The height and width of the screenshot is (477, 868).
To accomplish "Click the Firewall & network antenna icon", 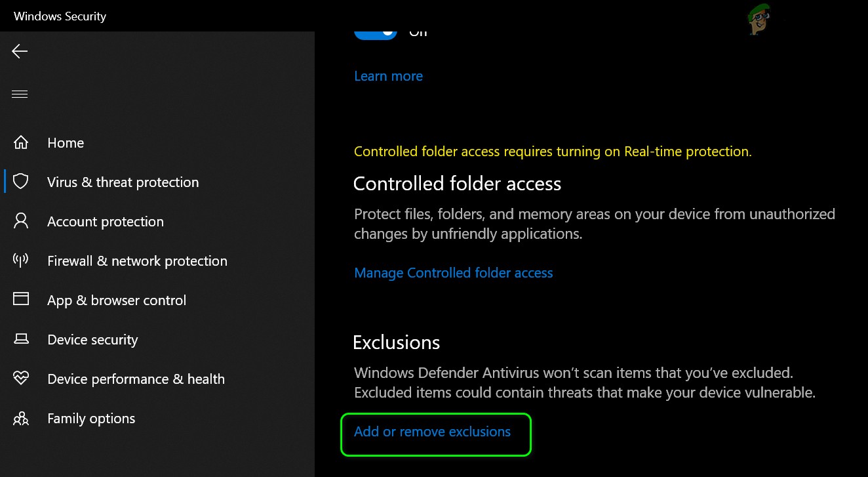I will tap(21, 260).
